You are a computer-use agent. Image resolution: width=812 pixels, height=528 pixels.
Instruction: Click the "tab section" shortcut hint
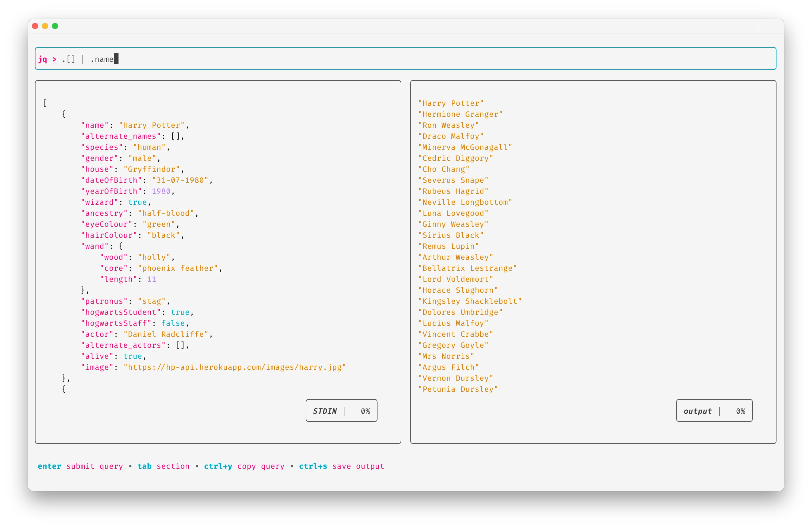pyautogui.click(x=163, y=466)
